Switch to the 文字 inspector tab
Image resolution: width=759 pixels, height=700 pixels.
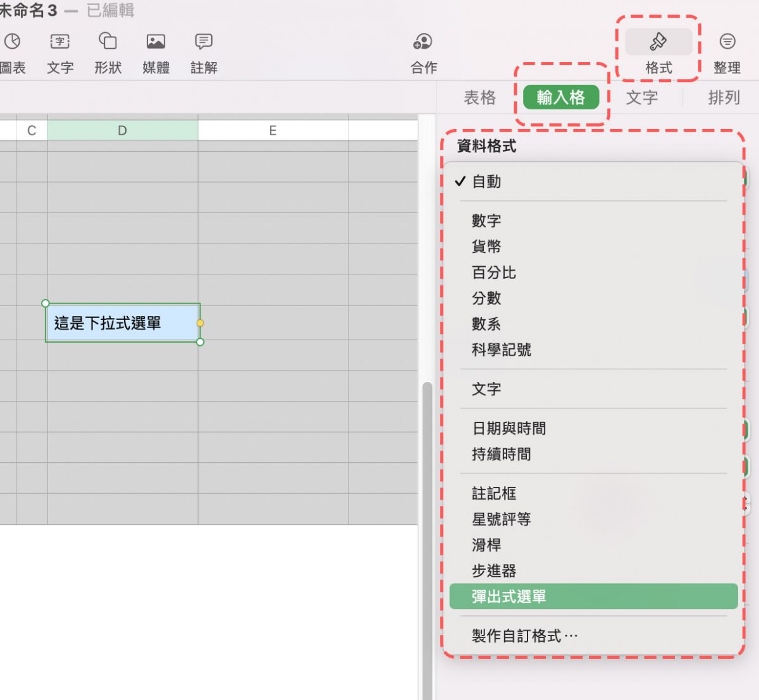pyautogui.click(x=642, y=97)
